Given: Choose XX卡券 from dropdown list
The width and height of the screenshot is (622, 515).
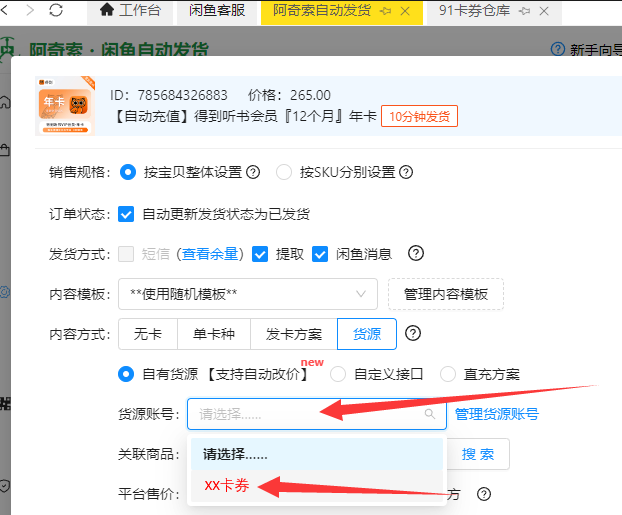Looking at the screenshot, I should click(227, 485).
